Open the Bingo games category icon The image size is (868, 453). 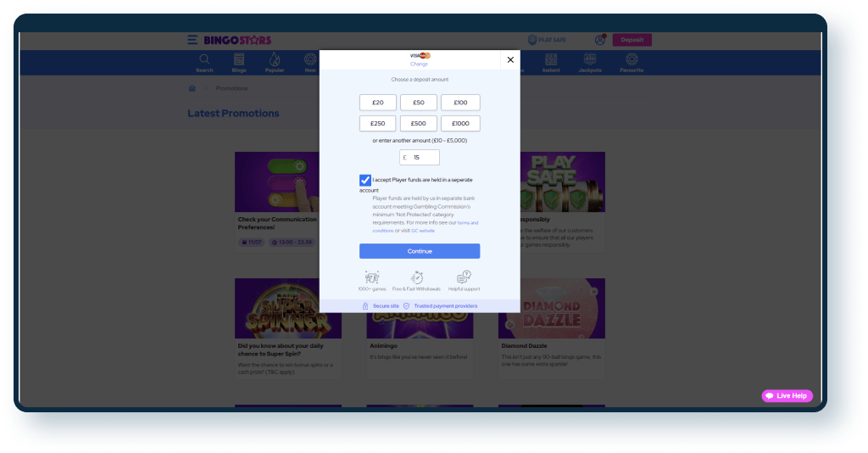pyautogui.click(x=239, y=62)
